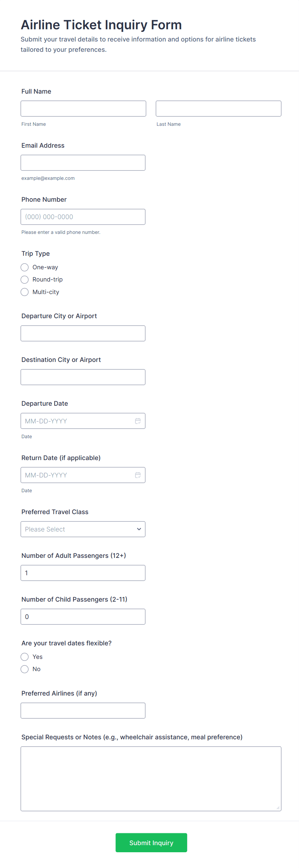Open the Return Date calendar icon
This screenshot has height=868, width=299.
(138, 475)
